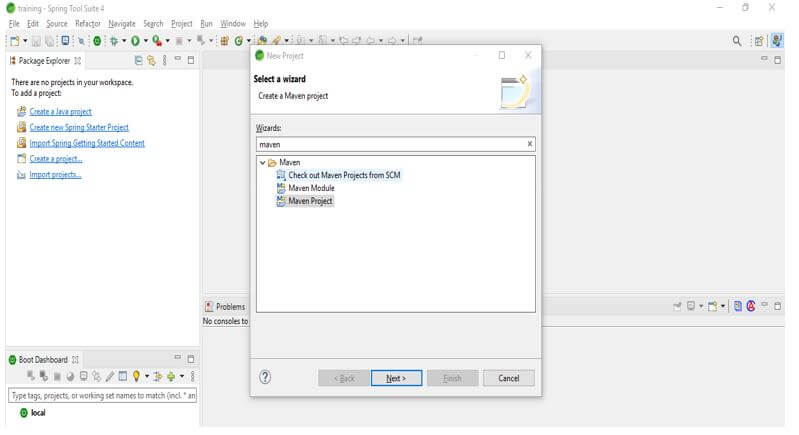Open dropdown arrow beside Boot Dashboard lightbulb
The height and width of the screenshot is (435, 799).
[x=147, y=376]
